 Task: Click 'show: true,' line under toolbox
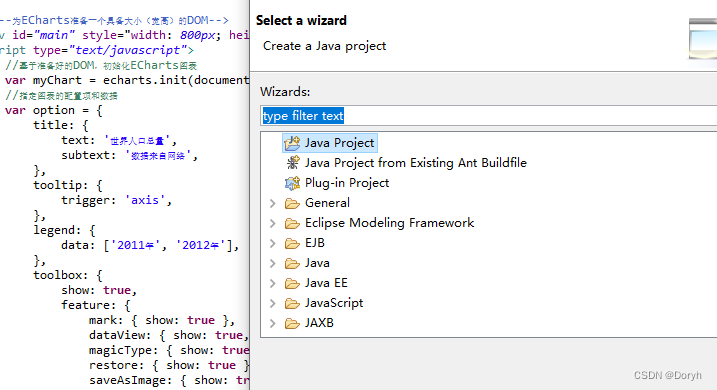[99, 290]
